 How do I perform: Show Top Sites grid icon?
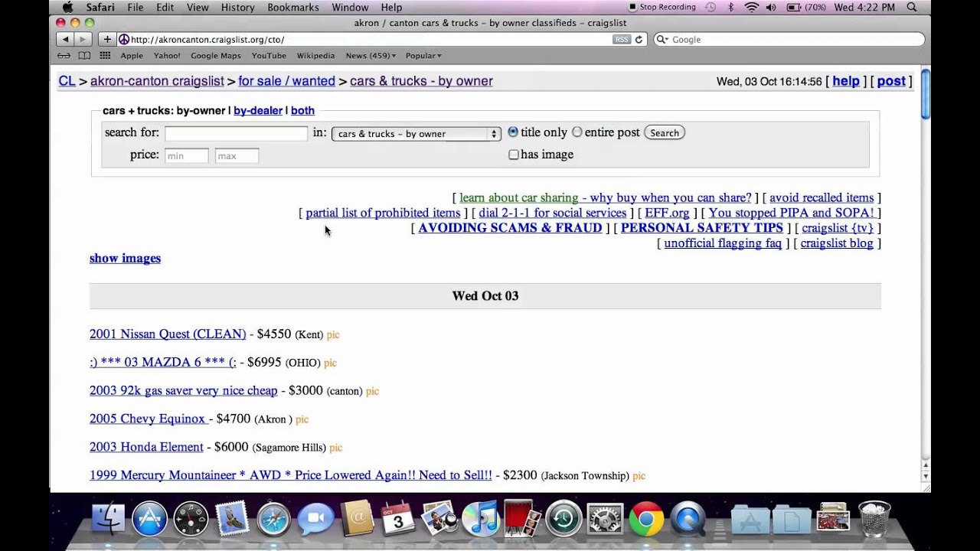click(x=106, y=56)
